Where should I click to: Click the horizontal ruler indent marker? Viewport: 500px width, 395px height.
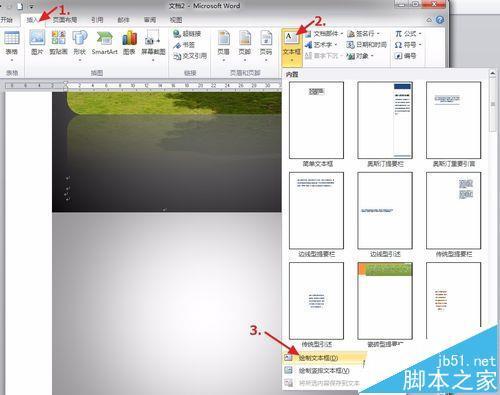click(x=66, y=85)
